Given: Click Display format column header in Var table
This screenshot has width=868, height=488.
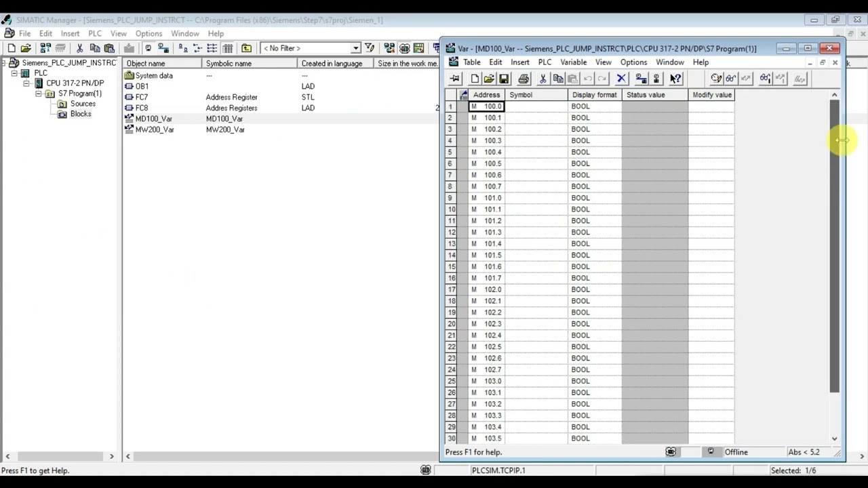Looking at the screenshot, I should [594, 95].
